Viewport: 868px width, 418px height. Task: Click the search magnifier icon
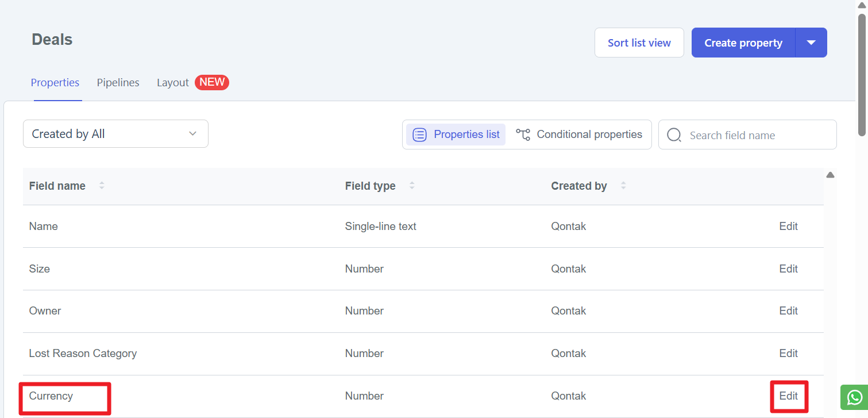click(674, 135)
